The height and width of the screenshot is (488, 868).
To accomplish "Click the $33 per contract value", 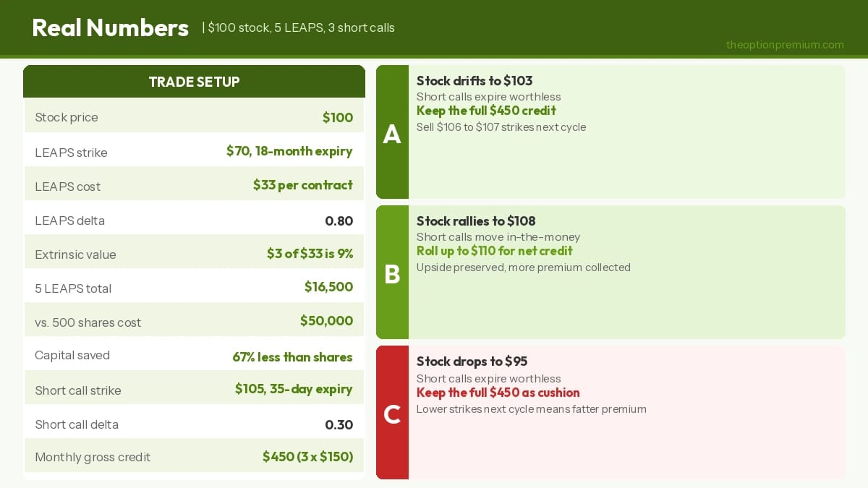I will pyautogui.click(x=303, y=185).
